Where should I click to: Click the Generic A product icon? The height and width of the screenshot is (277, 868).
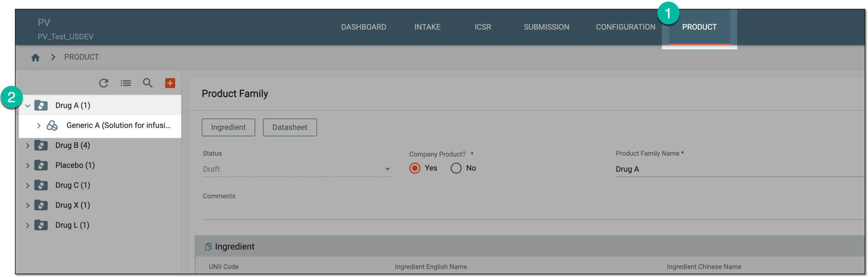[52, 125]
